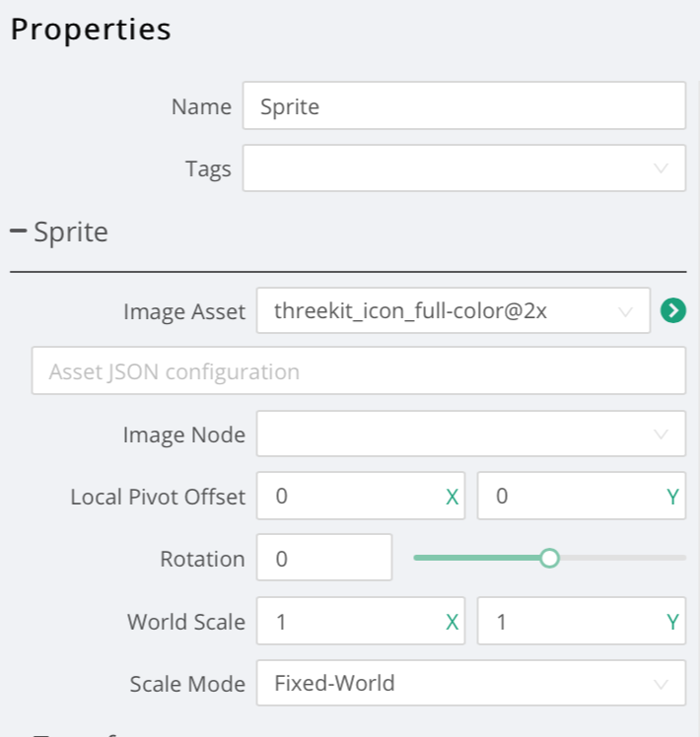Open the Tags dropdown

[x=463, y=168]
